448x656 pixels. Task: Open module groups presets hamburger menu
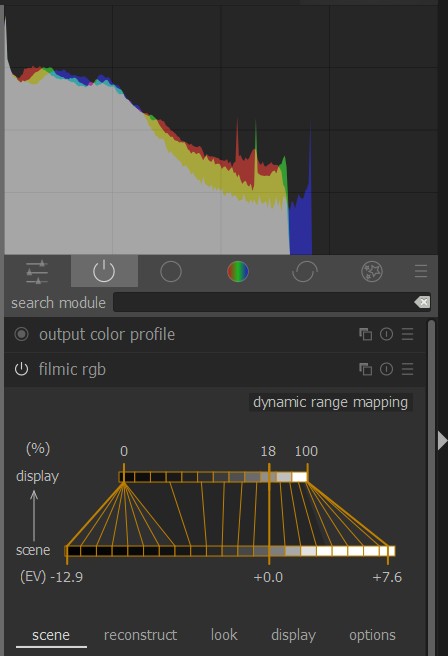coord(421,271)
